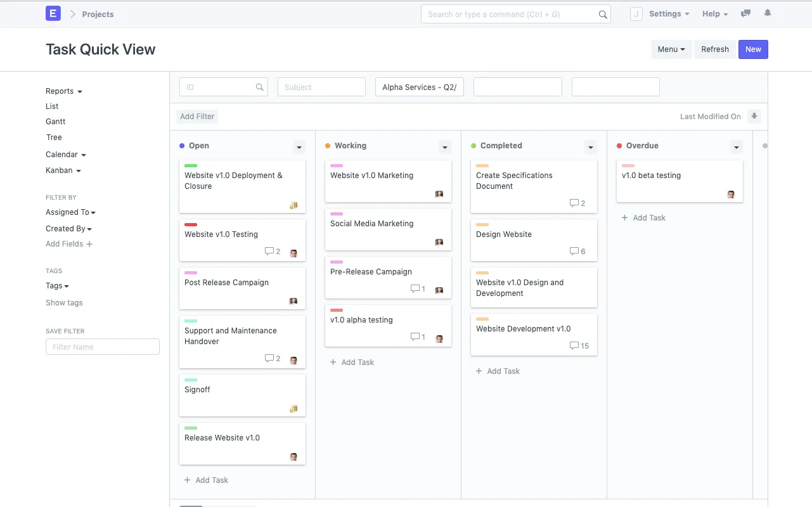Click pink color bar on Social Media Marketing
This screenshot has height=507, width=812.
pos(337,214)
